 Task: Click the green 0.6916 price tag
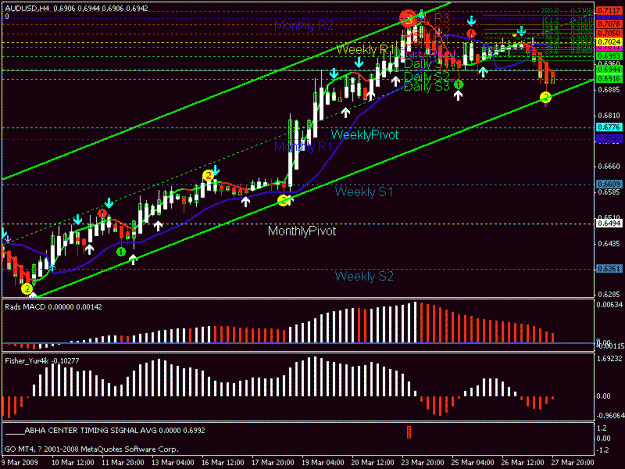[x=609, y=79]
